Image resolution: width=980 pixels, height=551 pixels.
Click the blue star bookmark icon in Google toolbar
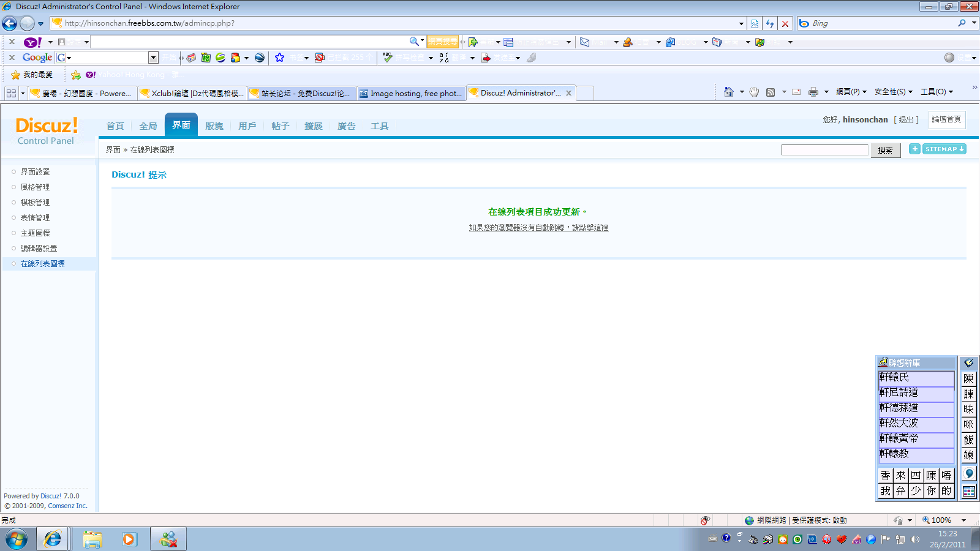[279, 58]
